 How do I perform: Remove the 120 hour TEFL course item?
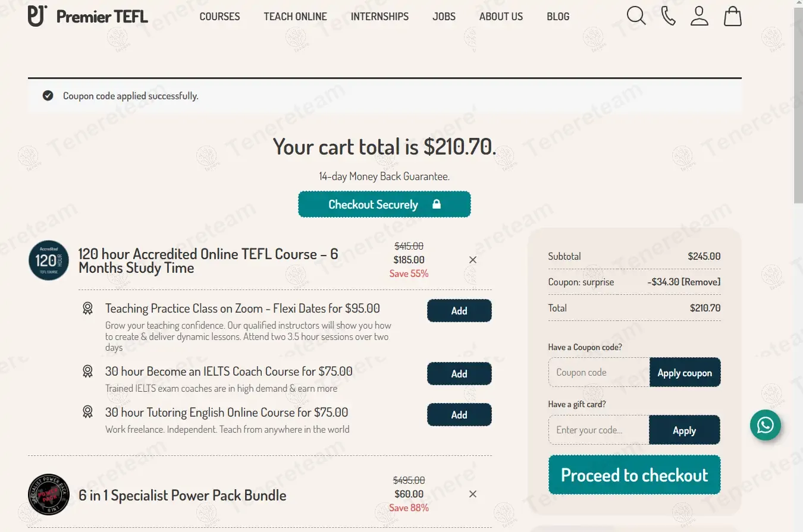click(473, 260)
